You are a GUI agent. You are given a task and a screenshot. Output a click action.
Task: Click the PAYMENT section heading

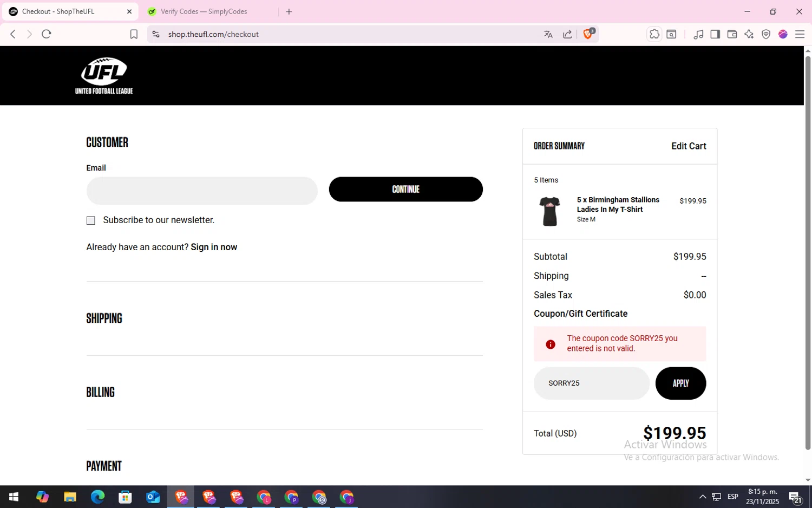coord(104,466)
